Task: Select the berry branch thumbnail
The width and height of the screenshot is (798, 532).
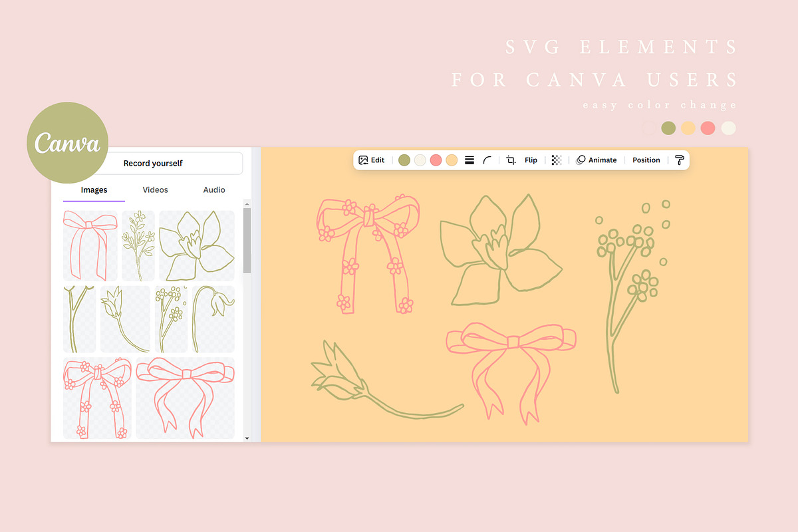Action: pyautogui.click(x=172, y=319)
